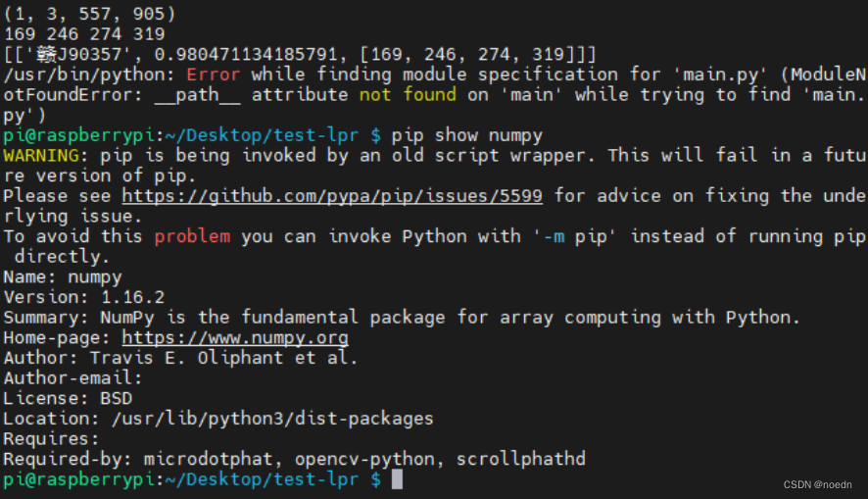Viewport: 868px width, 499px height.
Task: Click the 'Author: Travis E. Oliphant et al.' line
Action: (x=180, y=358)
